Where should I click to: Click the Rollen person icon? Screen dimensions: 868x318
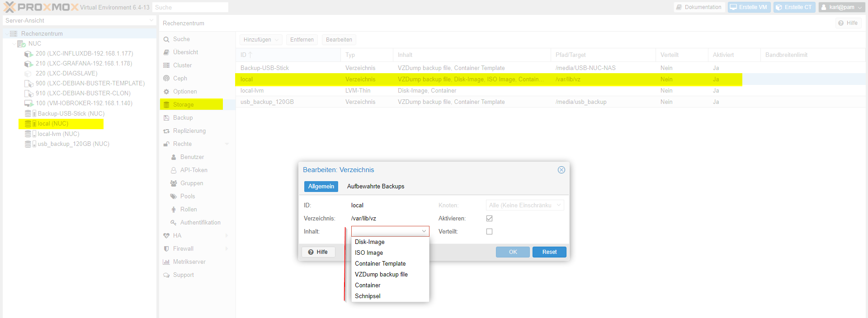click(x=174, y=210)
